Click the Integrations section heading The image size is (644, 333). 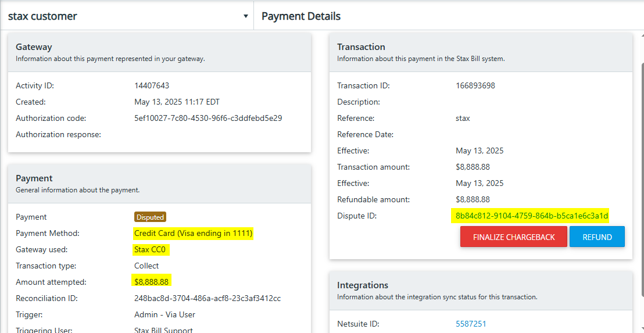click(x=362, y=285)
